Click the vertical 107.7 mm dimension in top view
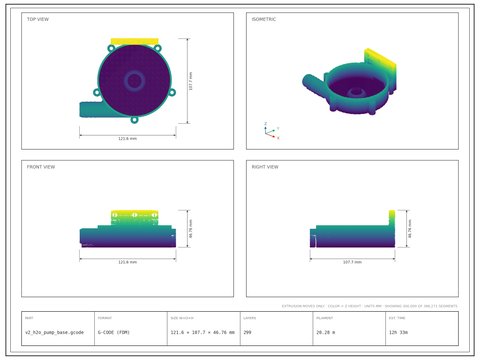The image size is (480, 360). coord(191,81)
